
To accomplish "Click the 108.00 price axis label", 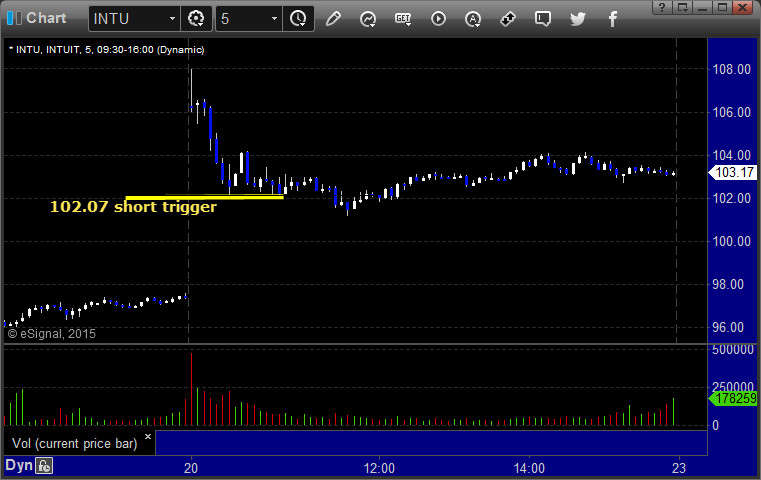I will (x=731, y=69).
